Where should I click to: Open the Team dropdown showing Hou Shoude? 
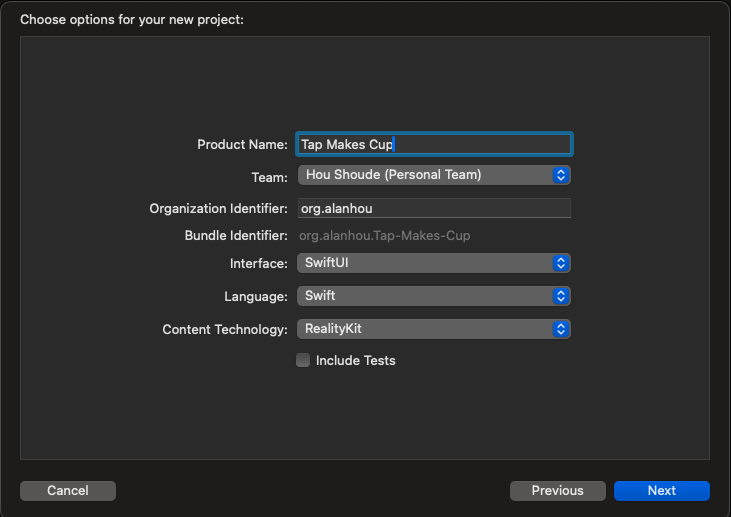[425, 175]
